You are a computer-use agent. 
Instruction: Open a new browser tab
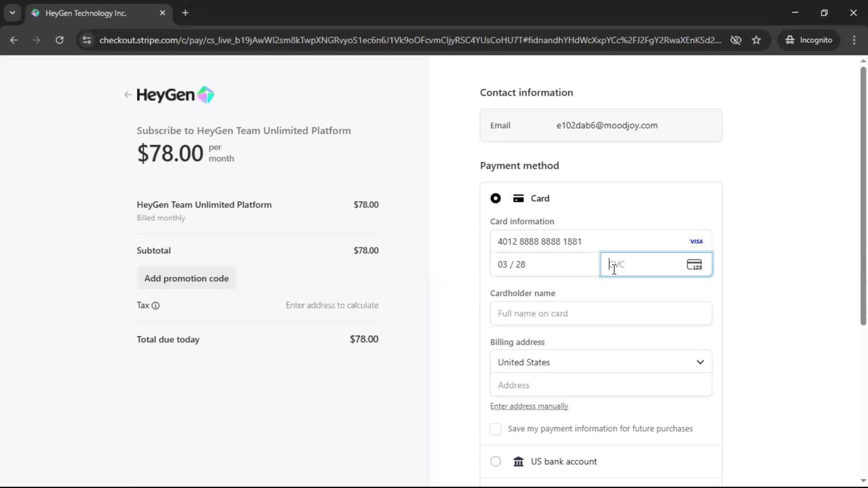(x=185, y=13)
